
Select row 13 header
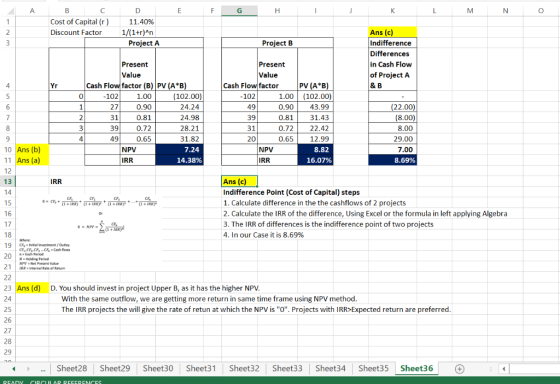coord(8,181)
